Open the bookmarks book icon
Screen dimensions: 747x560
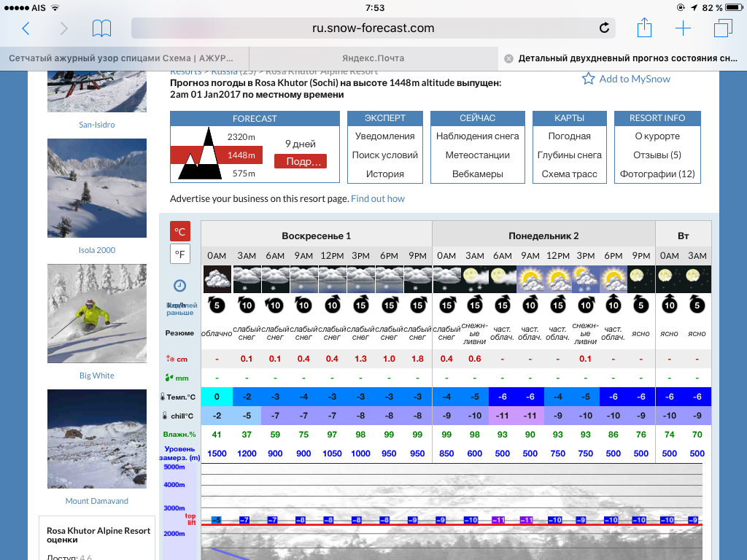pyautogui.click(x=101, y=28)
